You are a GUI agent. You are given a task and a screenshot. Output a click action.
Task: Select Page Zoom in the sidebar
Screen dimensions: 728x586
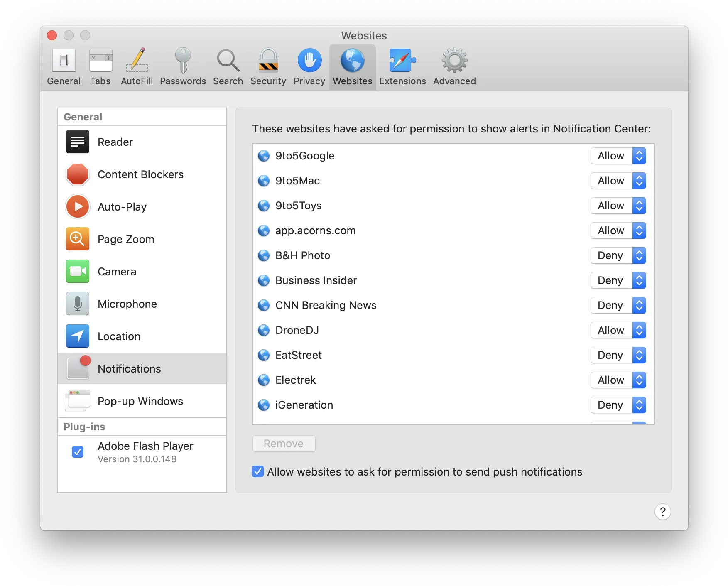[142, 239]
